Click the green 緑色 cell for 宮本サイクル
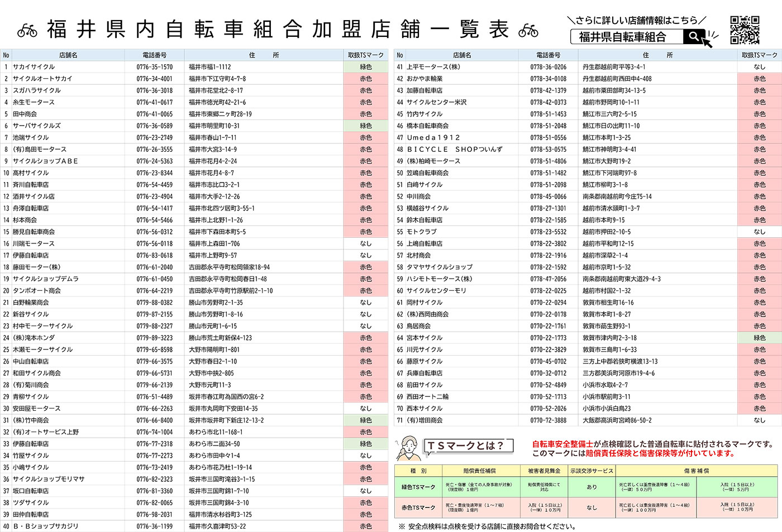 click(x=759, y=338)
